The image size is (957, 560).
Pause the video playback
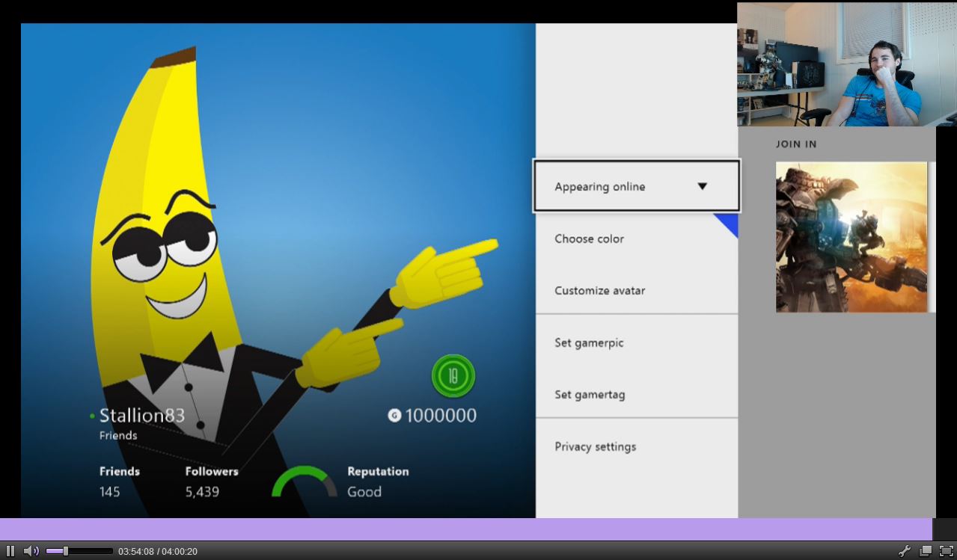point(10,551)
